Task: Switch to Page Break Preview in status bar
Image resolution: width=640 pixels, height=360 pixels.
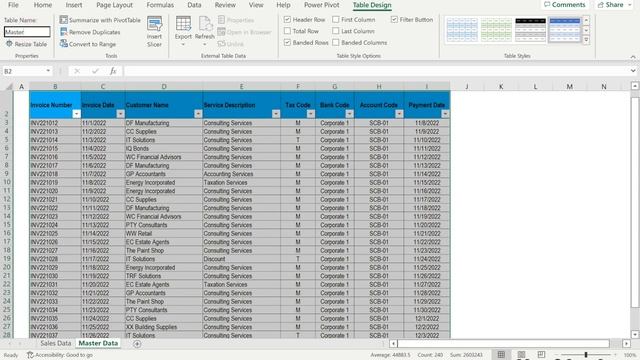Action: 541,355
